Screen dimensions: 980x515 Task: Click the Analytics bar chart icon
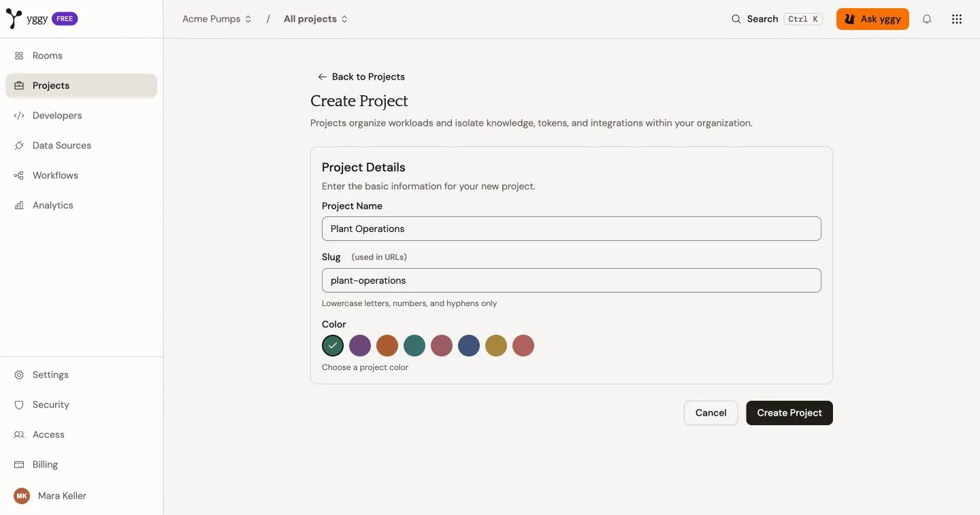[x=19, y=205]
